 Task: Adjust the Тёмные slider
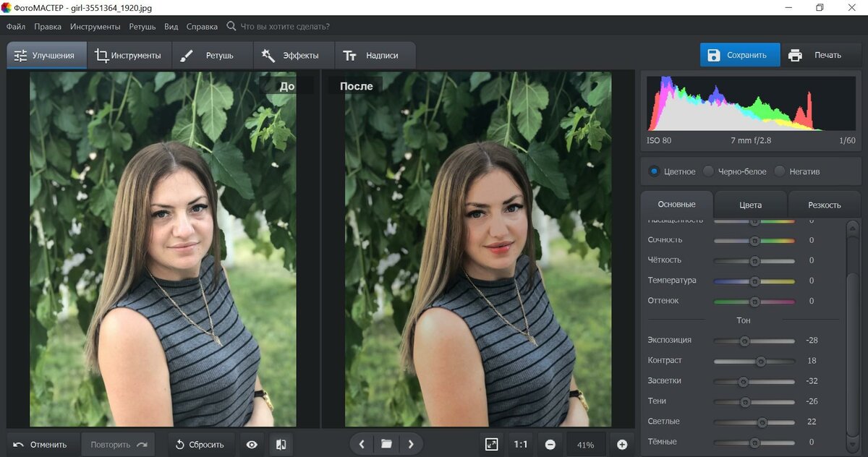[x=754, y=442]
